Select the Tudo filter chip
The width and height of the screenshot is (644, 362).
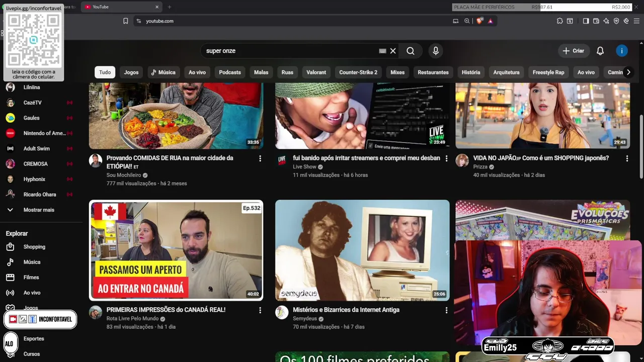coord(105,72)
